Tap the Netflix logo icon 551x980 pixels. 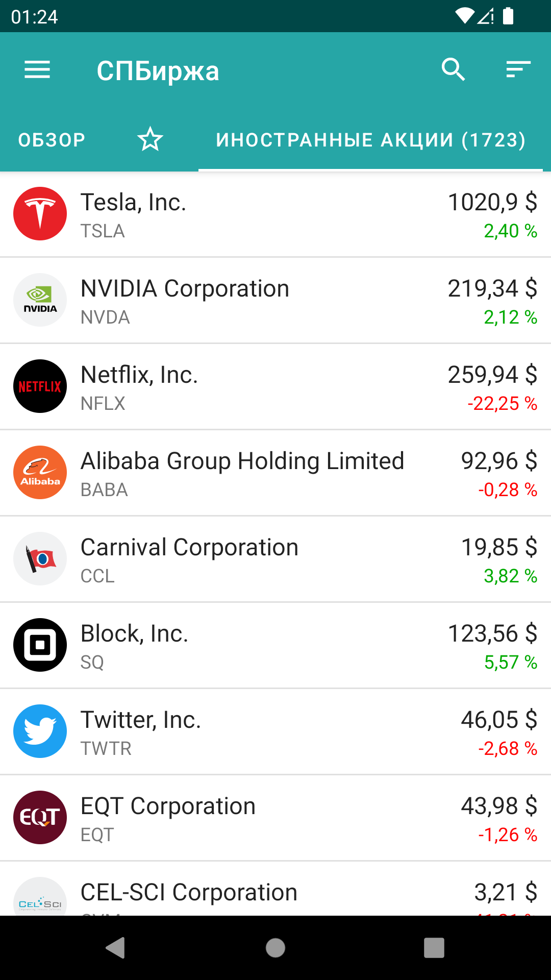click(40, 386)
